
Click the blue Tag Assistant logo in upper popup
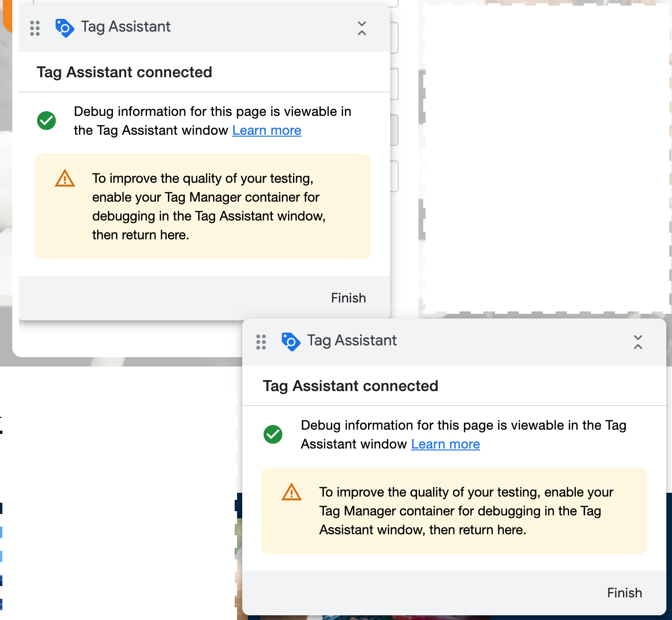(65, 28)
